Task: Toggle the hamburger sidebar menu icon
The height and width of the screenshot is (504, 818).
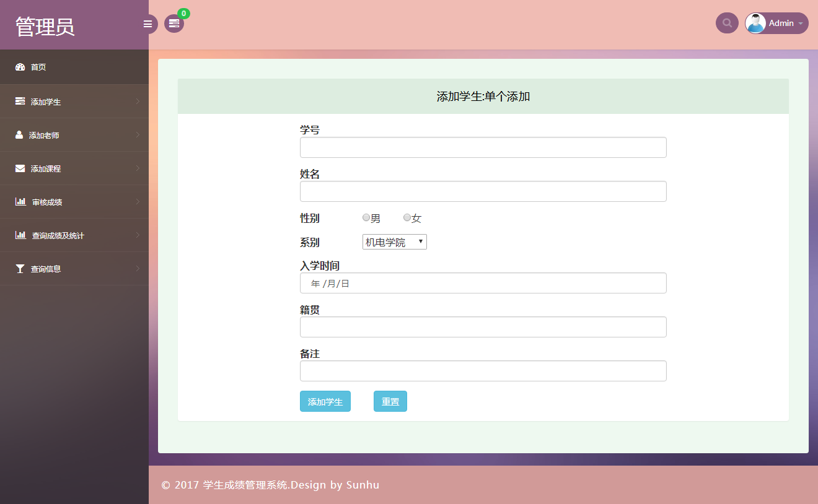Action: (x=147, y=24)
